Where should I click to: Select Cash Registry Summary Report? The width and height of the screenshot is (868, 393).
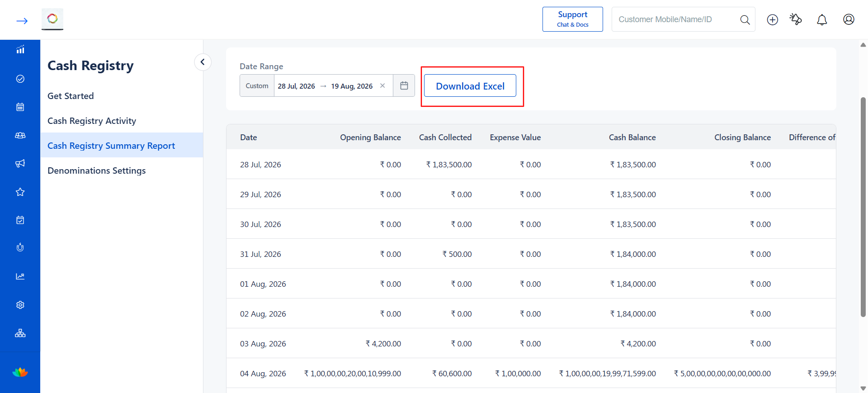tap(122, 145)
